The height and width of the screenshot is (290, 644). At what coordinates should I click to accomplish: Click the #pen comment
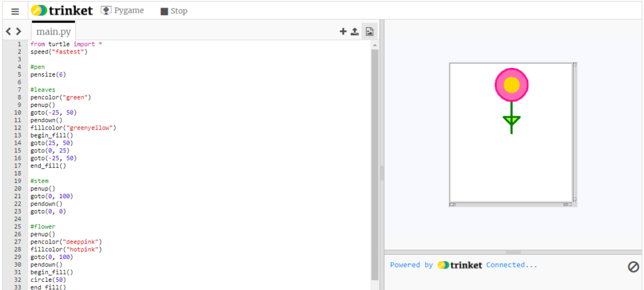click(x=37, y=67)
